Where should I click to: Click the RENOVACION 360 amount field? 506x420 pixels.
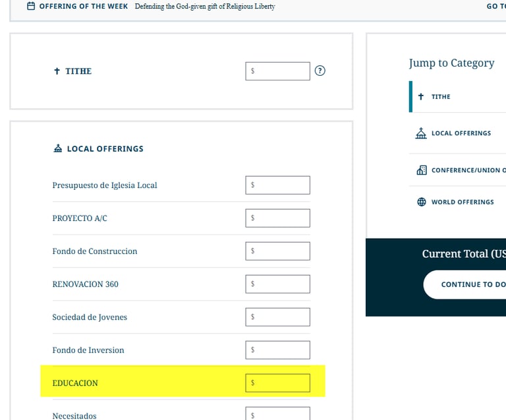(x=277, y=284)
